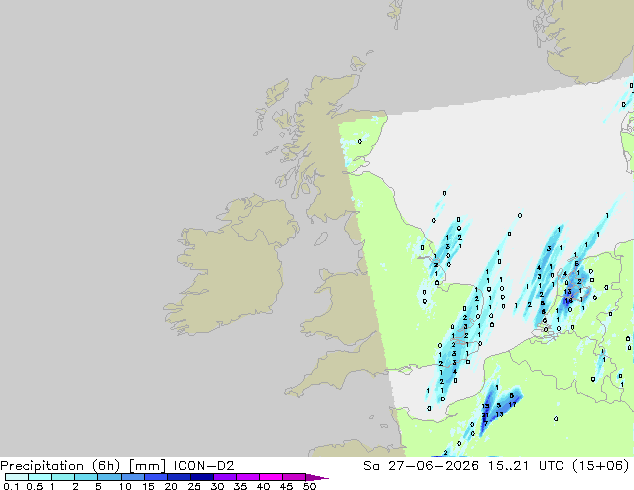Click the 40–45 mm magenta legend box

[271, 477]
